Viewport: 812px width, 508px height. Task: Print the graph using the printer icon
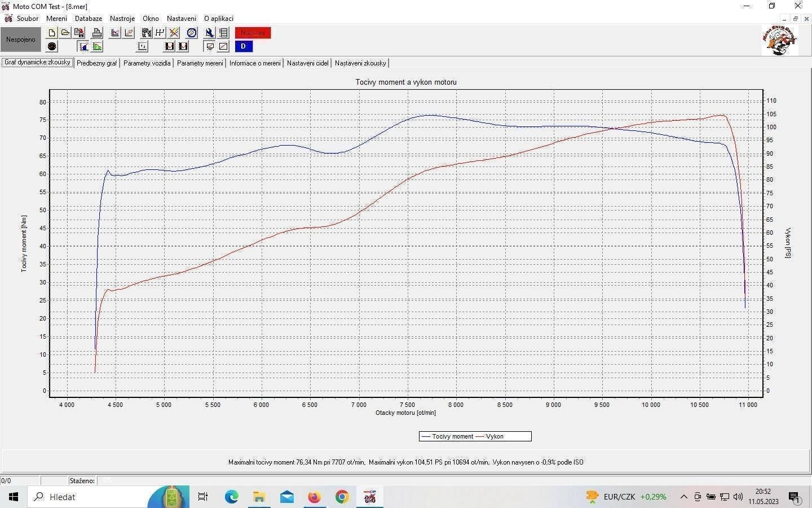[97, 33]
